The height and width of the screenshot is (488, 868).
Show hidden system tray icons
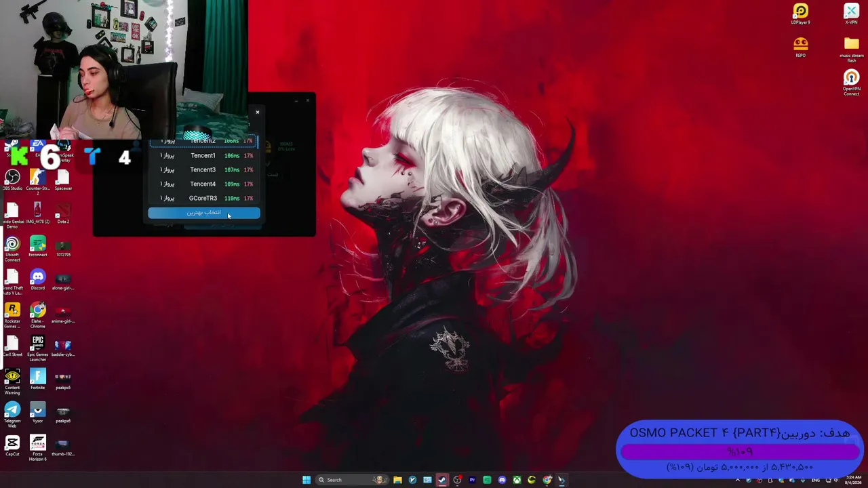738,480
